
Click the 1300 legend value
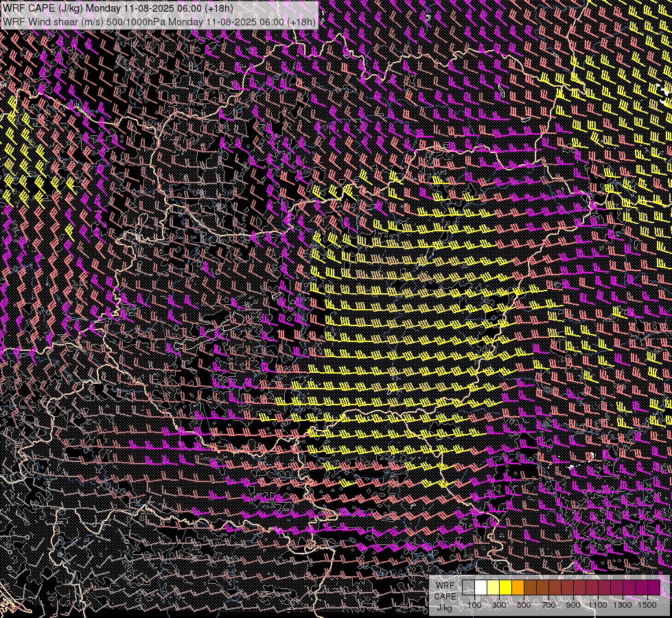pyautogui.click(x=623, y=605)
